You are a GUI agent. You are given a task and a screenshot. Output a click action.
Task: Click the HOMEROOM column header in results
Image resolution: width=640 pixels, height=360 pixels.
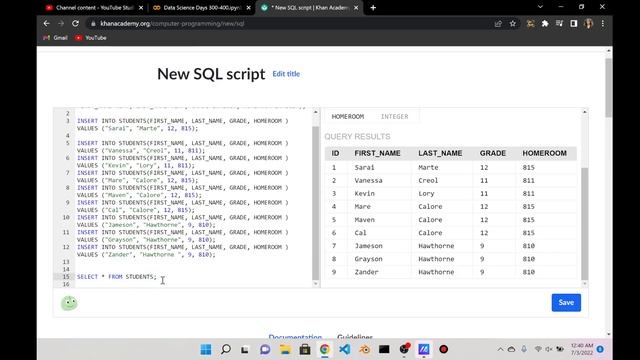click(544, 153)
